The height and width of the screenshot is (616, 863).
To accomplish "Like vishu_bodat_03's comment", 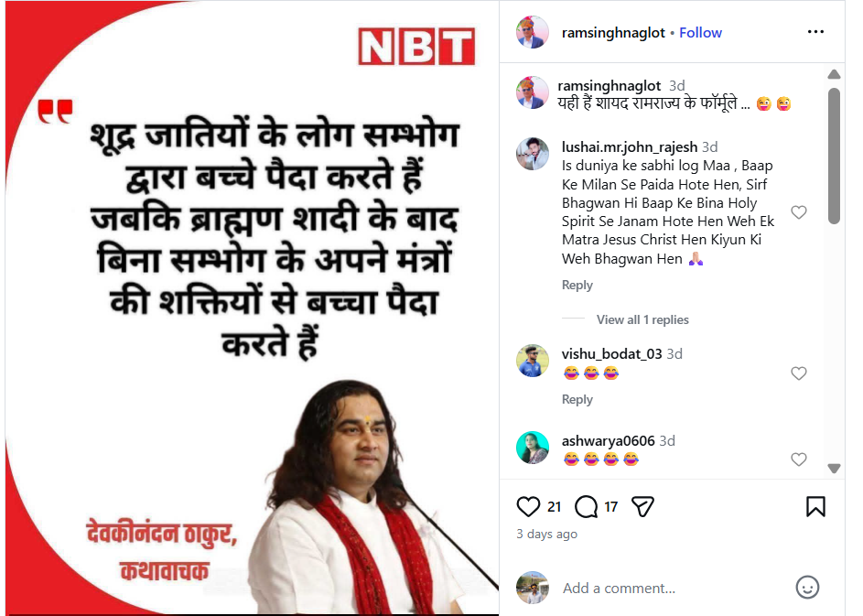I will (799, 373).
